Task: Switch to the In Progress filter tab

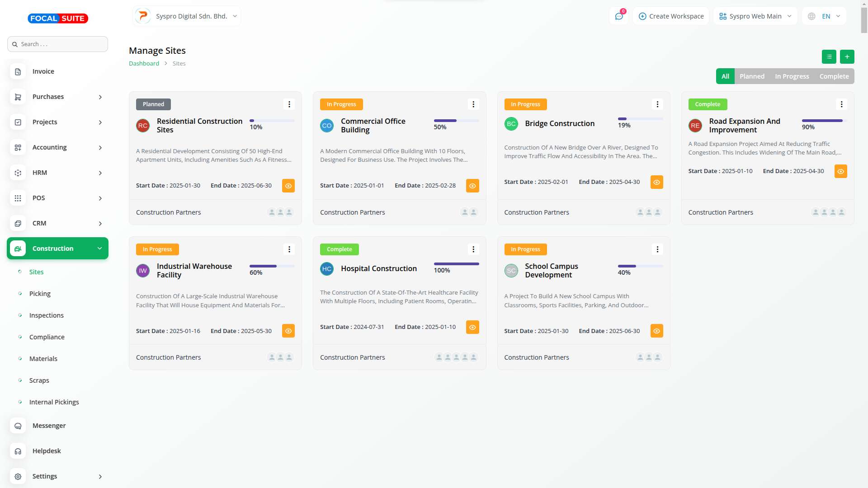Action: [792, 76]
